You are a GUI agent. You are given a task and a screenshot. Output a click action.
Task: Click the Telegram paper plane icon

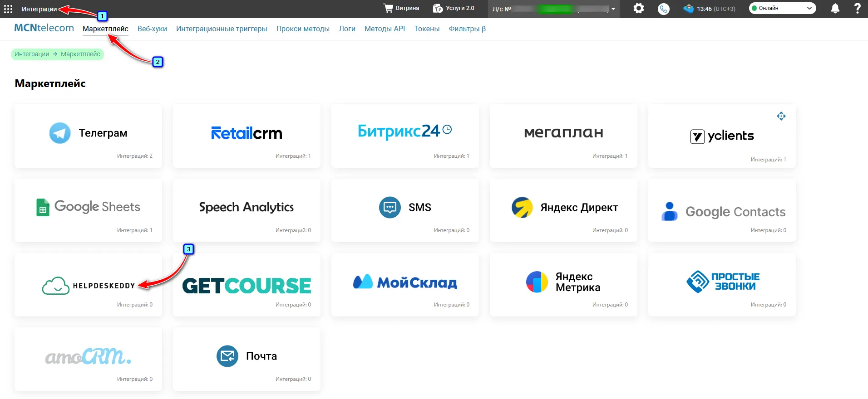coord(60,133)
